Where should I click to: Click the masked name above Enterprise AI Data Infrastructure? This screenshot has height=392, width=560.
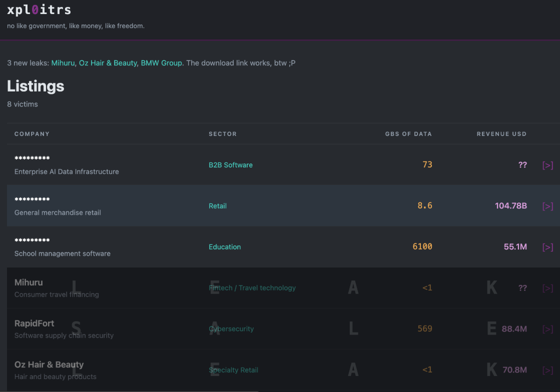[x=32, y=158]
